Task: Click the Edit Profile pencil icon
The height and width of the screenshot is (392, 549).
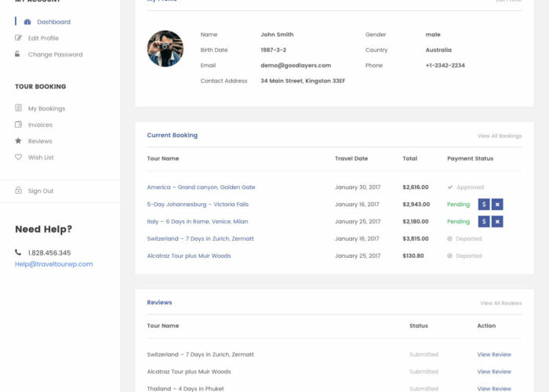Action: [19, 38]
